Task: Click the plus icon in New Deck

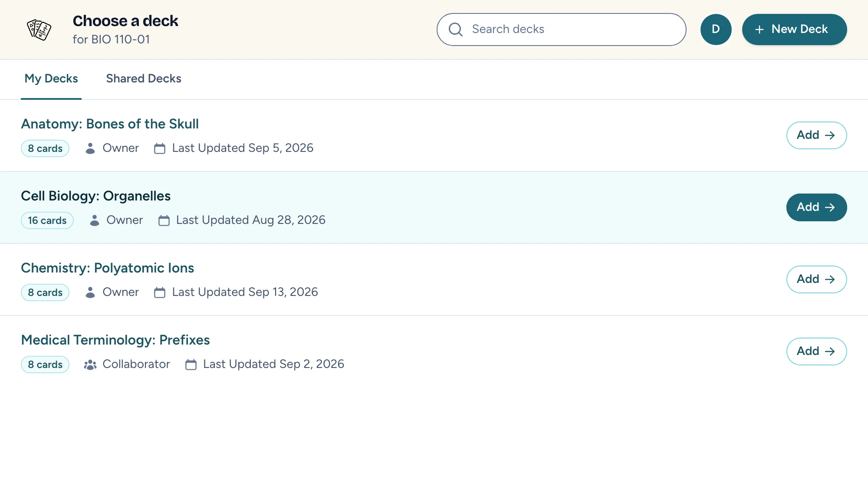Action: 759,30
